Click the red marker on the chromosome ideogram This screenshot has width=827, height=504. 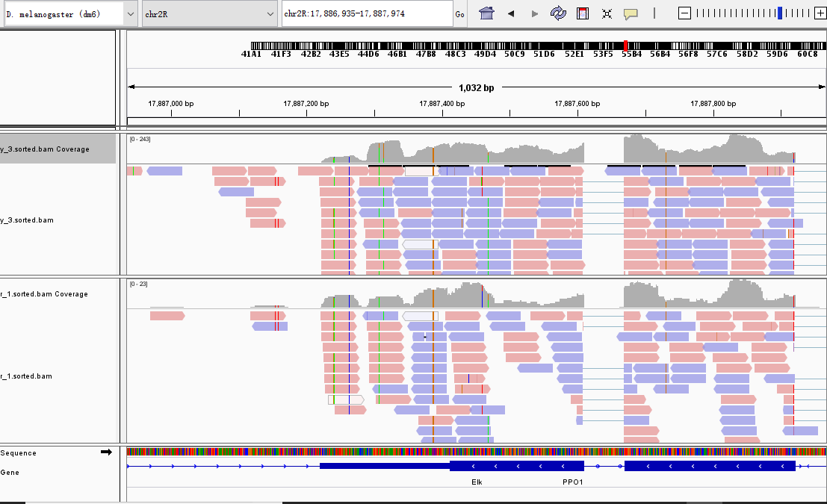[625, 46]
